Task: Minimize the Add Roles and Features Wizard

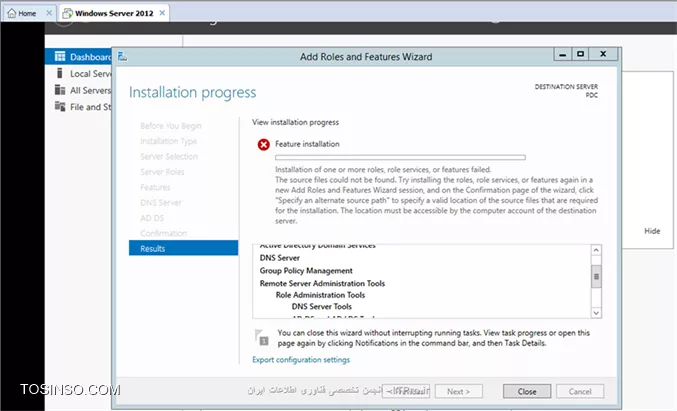Action: tap(562, 54)
